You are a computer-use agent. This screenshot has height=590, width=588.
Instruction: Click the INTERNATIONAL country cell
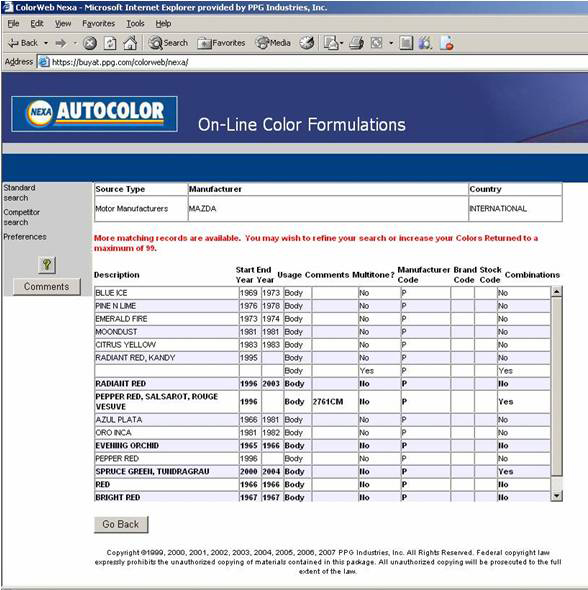click(515, 208)
